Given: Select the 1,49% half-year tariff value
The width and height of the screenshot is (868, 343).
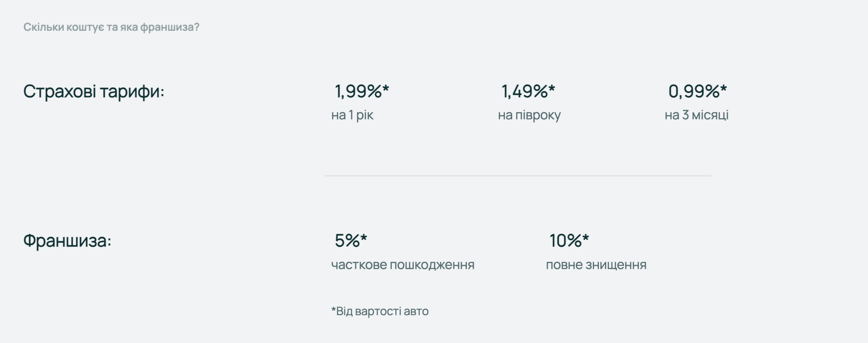Looking at the screenshot, I should (x=525, y=91).
